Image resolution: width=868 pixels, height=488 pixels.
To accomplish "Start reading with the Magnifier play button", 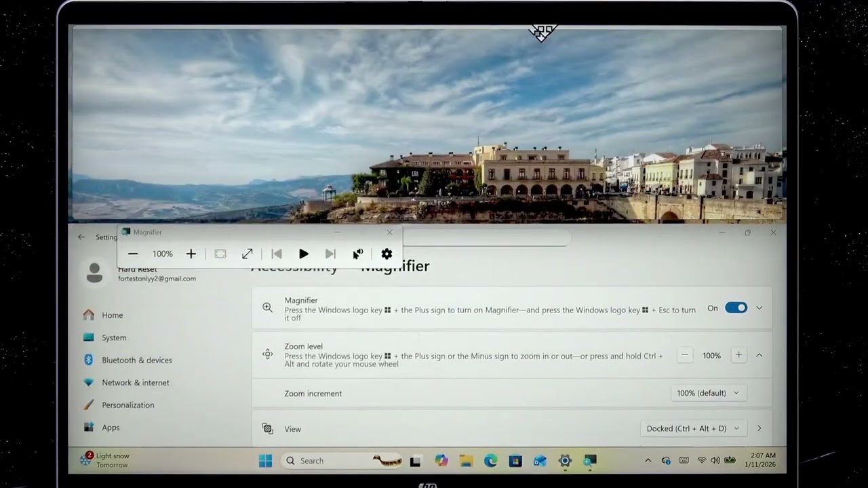I will (303, 253).
